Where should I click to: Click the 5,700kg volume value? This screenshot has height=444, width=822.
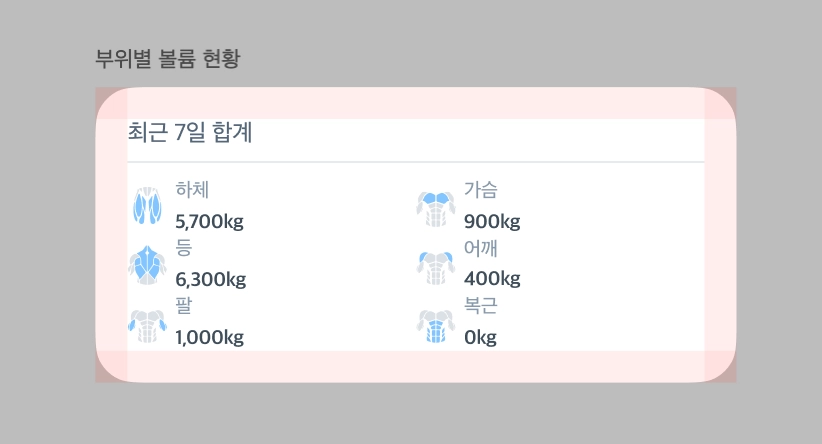[x=210, y=221]
